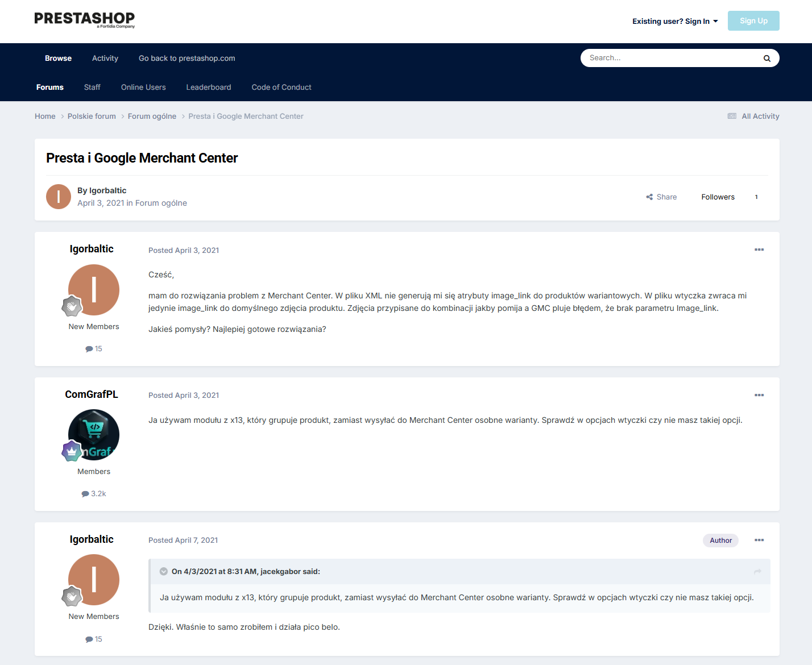This screenshot has height=665, width=812.
Task: Click New Members label under first post avatar
Action: click(94, 327)
